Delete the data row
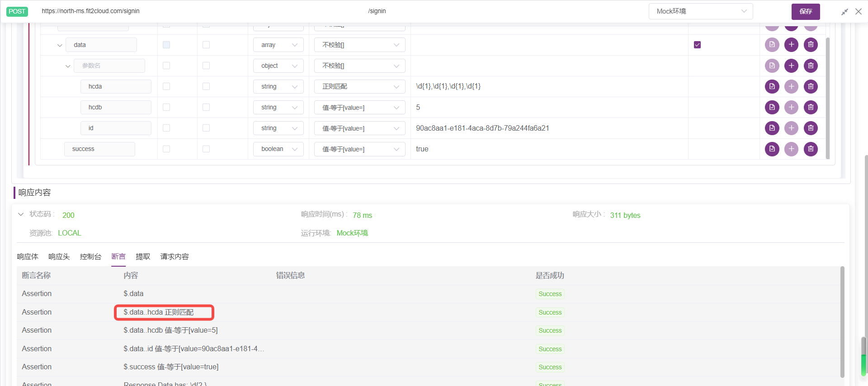 (811, 45)
